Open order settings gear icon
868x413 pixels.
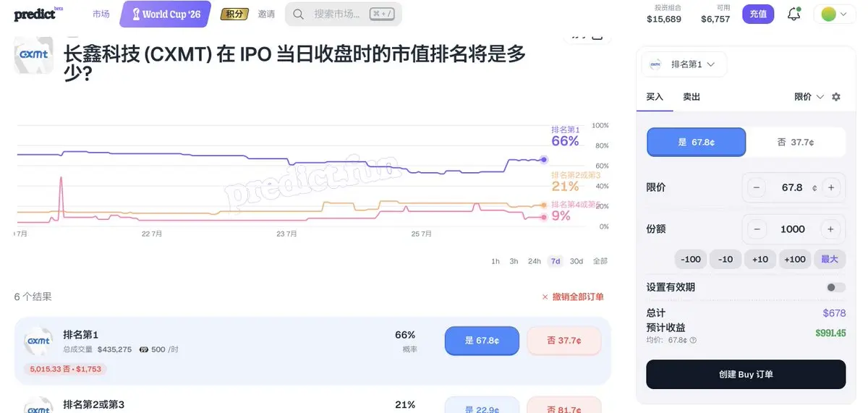click(x=836, y=97)
